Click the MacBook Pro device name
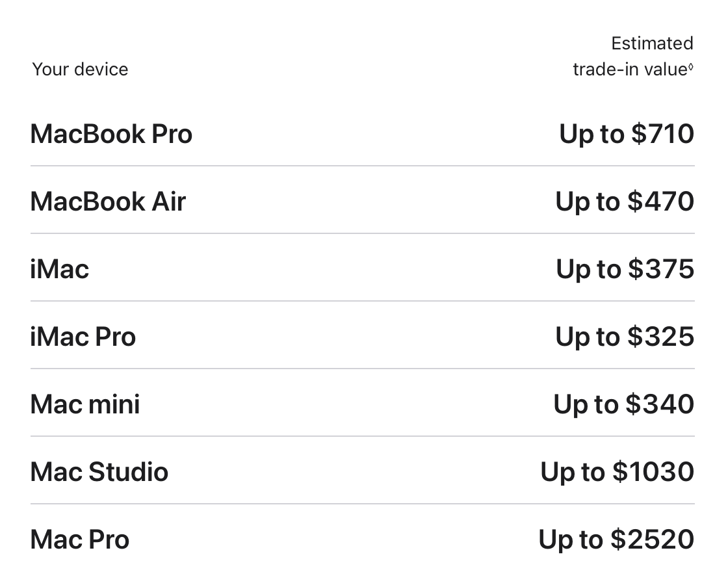 [111, 134]
